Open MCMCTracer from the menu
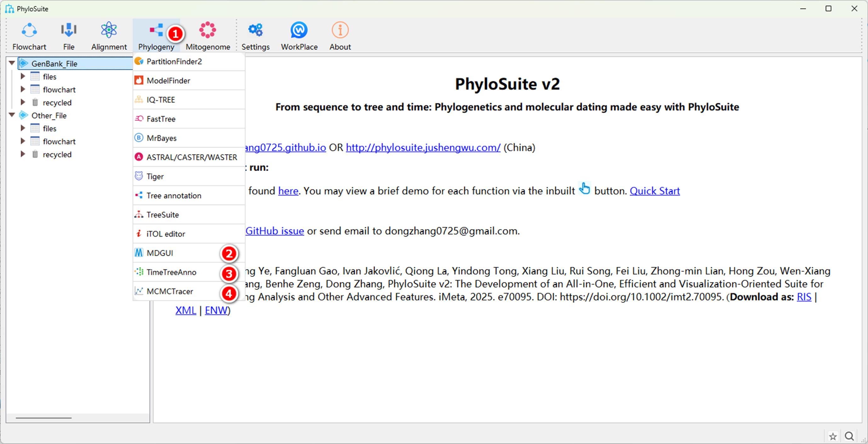Viewport: 868px width, 444px height. click(x=189, y=291)
